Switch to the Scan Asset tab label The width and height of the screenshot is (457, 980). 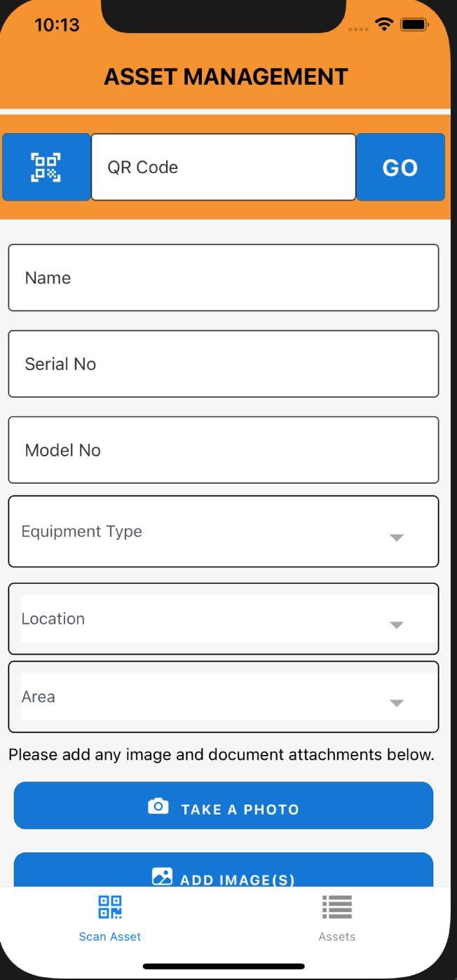click(x=110, y=937)
